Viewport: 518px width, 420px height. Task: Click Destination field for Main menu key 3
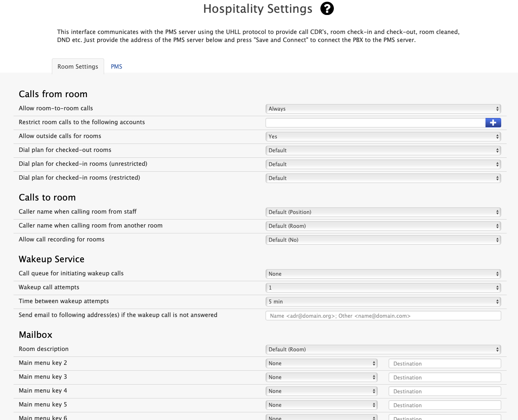445,378
